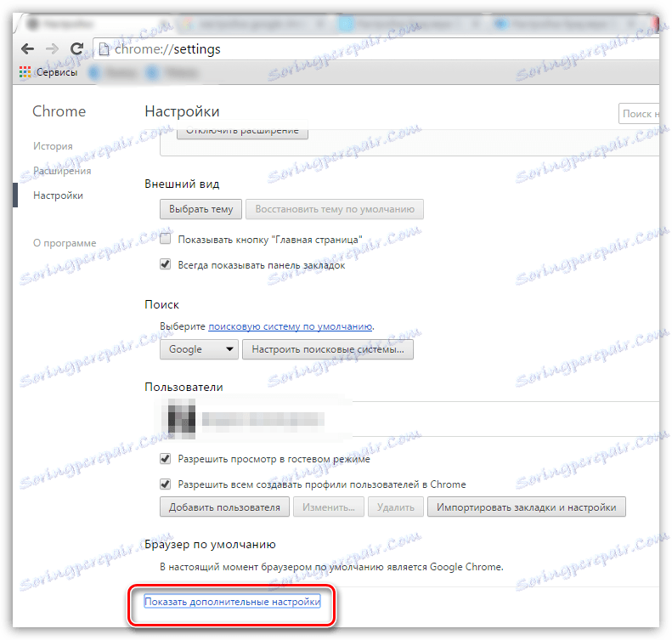Open История in the sidebar
The width and height of the screenshot is (672, 640).
click(53, 146)
